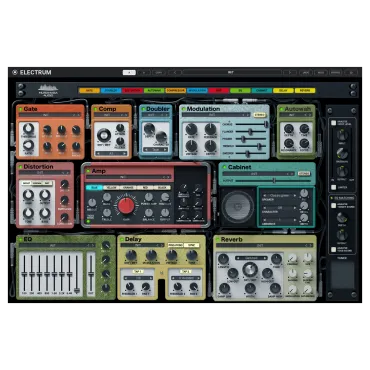This screenshot has width=370, height=370.
Task: Toggle the Gate pedal power LED
Action: [x=21, y=109]
